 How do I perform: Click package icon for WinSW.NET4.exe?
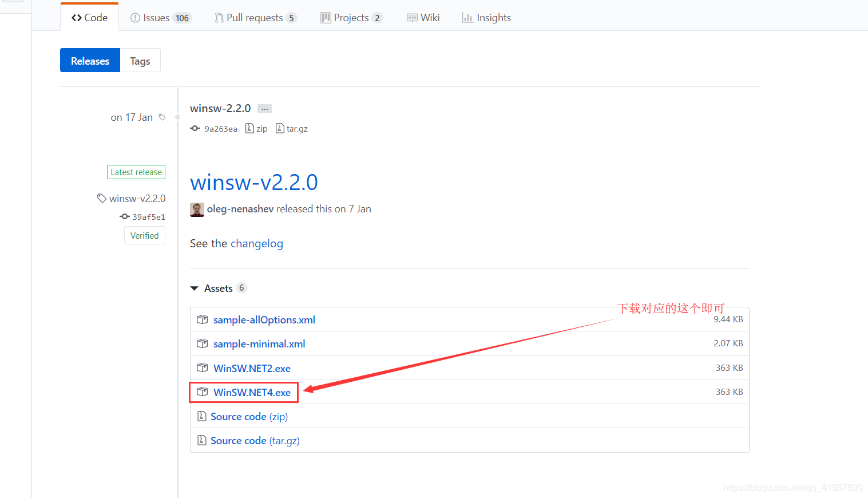click(x=203, y=392)
